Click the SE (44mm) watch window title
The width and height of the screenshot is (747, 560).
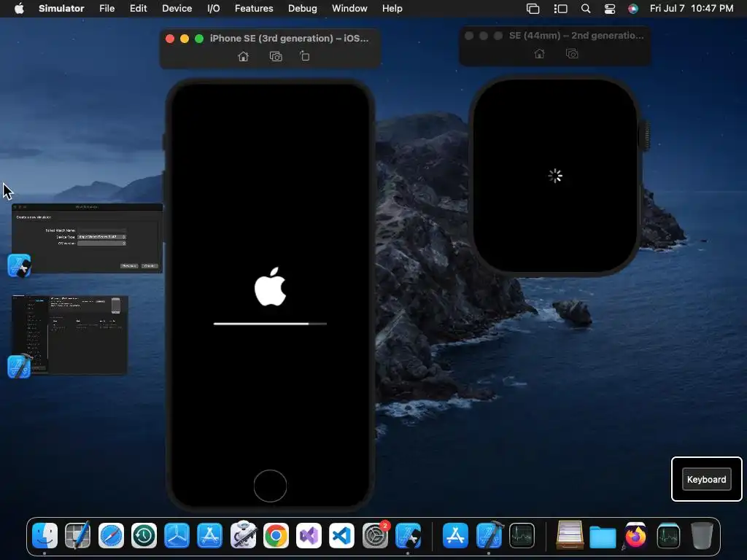tap(576, 36)
